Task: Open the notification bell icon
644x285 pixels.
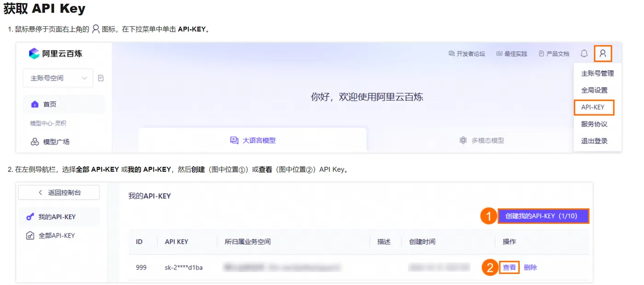Action: tap(584, 54)
